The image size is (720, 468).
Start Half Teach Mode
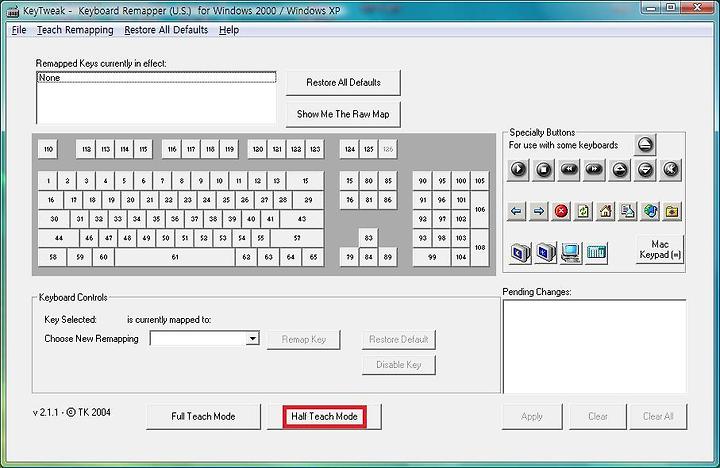pos(324,417)
